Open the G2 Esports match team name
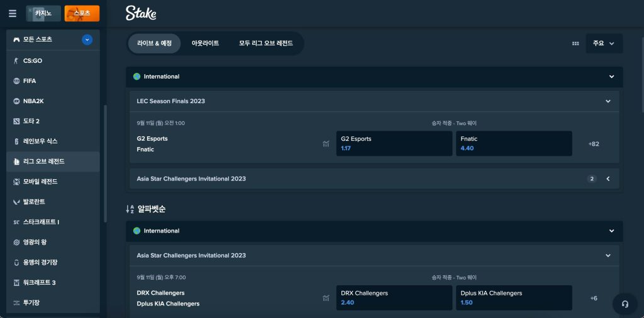644x318 pixels. 152,139
